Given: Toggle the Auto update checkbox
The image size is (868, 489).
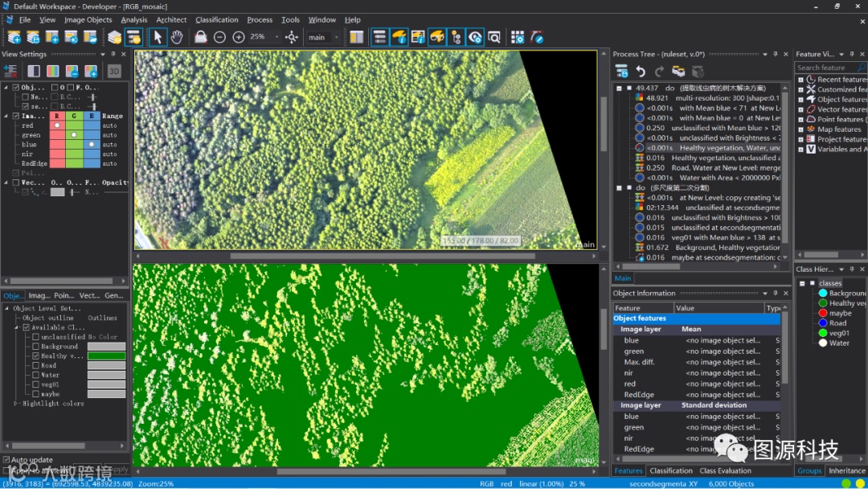Looking at the screenshot, I should click(6, 460).
